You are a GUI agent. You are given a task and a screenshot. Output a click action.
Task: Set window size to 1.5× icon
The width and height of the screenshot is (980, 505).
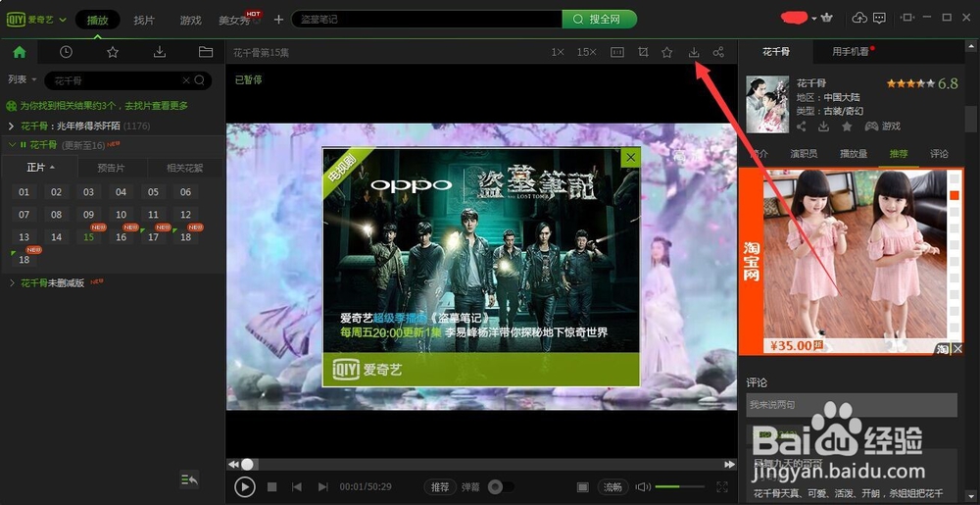tap(586, 53)
